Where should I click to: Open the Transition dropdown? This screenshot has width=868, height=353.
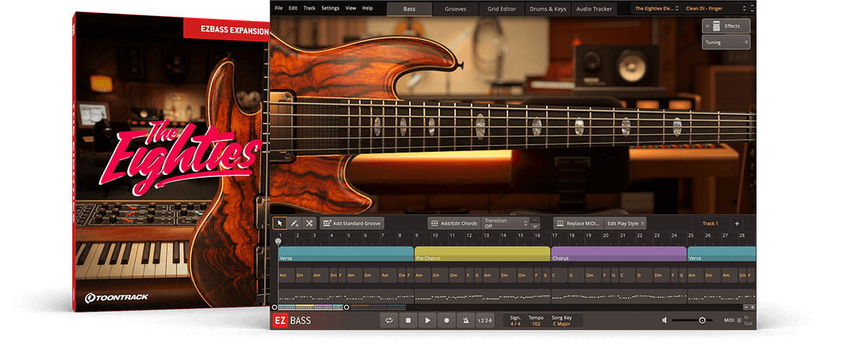click(506, 224)
